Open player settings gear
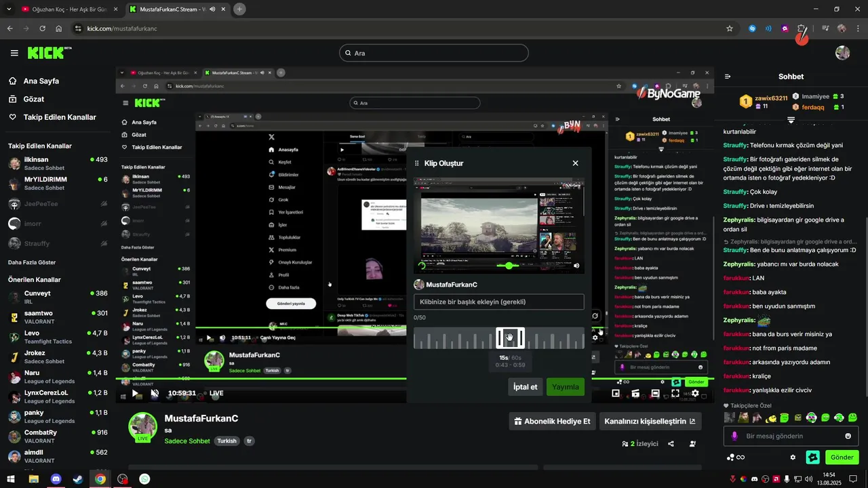 (x=695, y=393)
